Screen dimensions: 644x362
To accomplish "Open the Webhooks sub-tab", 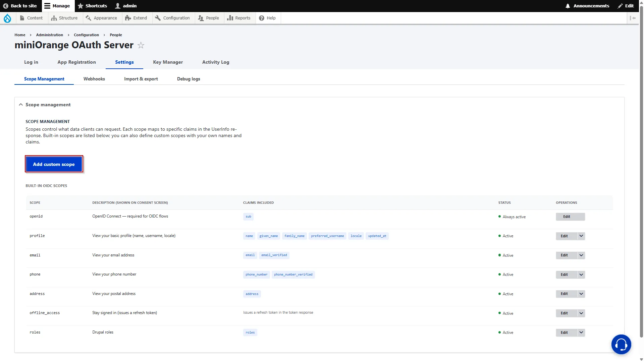I will coord(94,79).
